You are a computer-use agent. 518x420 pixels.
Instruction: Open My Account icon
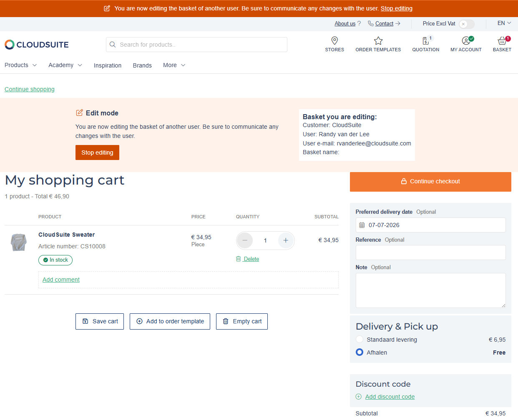[466, 40]
